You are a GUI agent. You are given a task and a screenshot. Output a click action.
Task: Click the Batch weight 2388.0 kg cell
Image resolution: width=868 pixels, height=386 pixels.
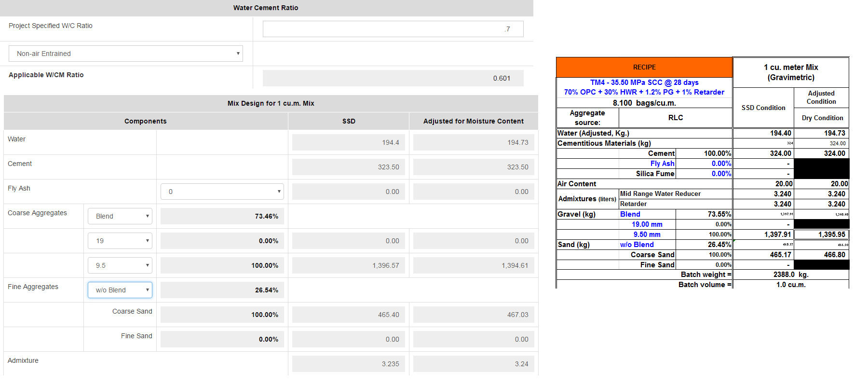[x=791, y=275]
